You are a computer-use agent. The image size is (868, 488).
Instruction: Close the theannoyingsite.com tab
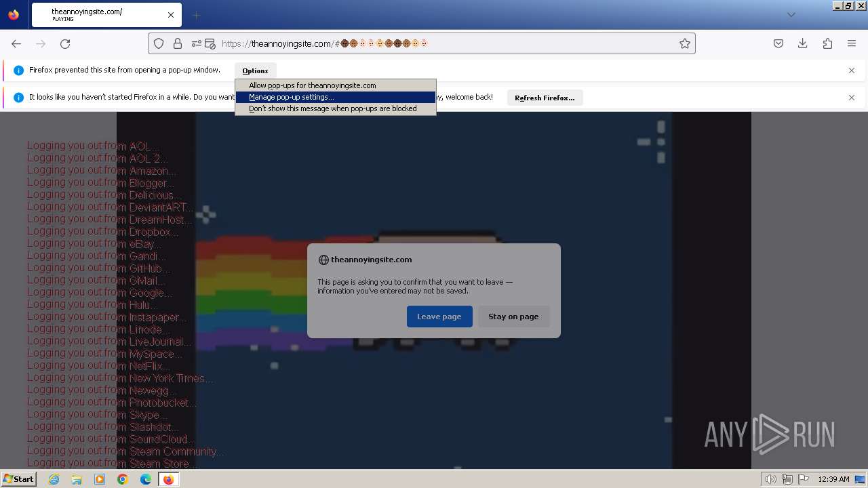(171, 15)
